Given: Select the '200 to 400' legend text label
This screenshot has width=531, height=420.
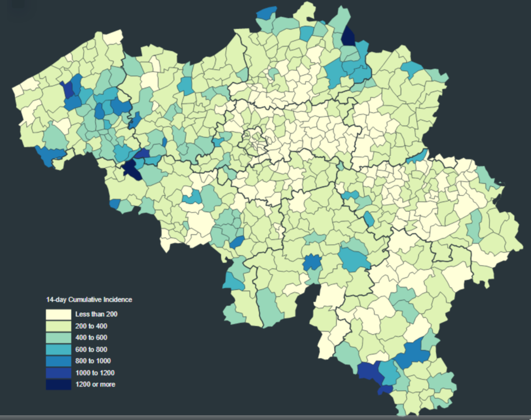Looking at the screenshot, I should (x=91, y=326).
